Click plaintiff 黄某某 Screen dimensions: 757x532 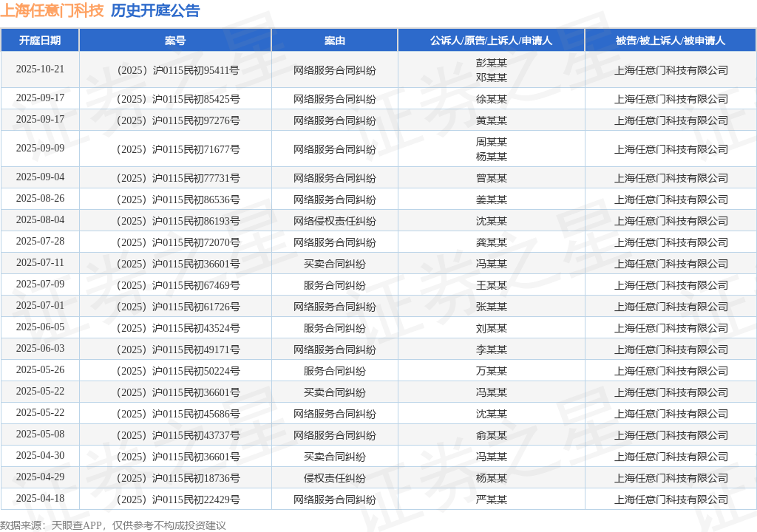coord(492,120)
